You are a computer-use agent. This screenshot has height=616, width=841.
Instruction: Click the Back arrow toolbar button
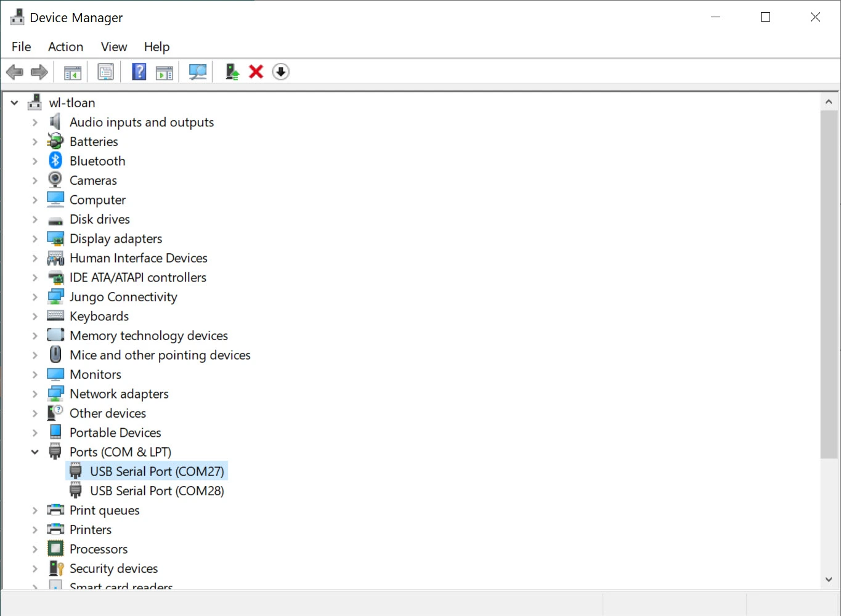(x=15, y=72)
